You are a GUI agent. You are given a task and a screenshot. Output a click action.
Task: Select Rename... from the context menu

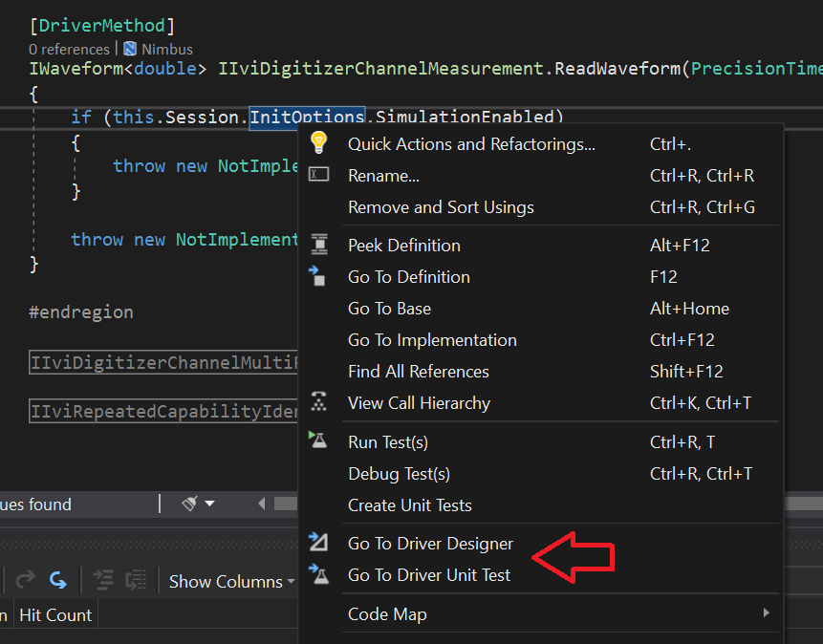[541, 175]
